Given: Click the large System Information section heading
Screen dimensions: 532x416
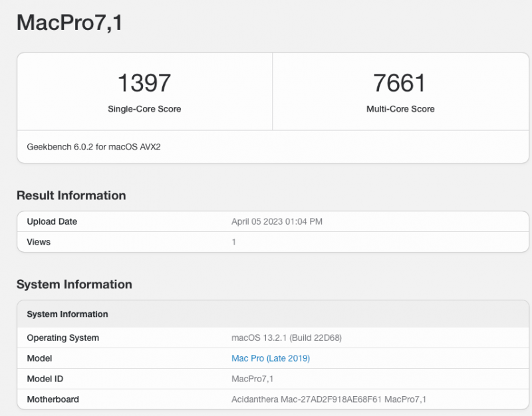Looking at the screenshot, I should 74,284.
